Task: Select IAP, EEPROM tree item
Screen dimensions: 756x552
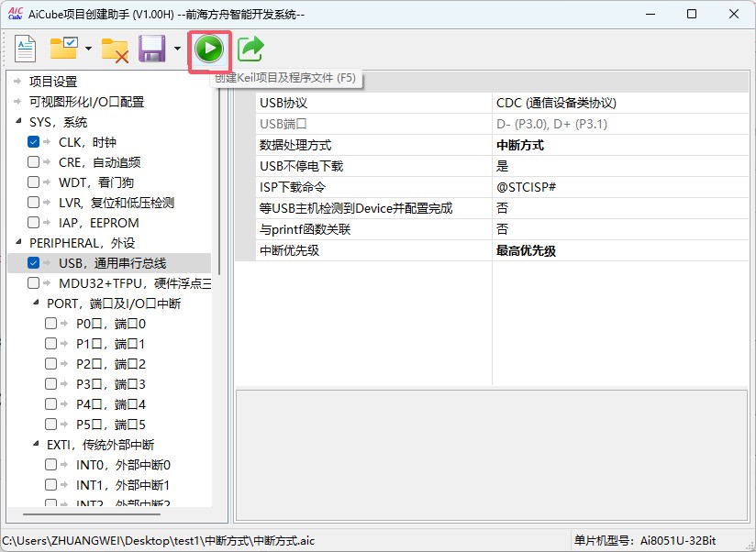Action: tap(99, 223)
